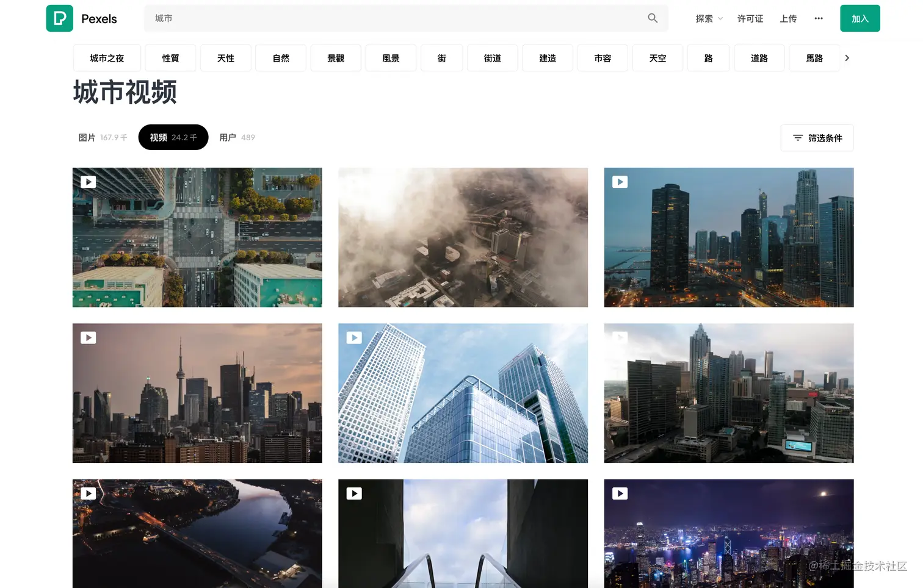Click the green 加入 button

860,18
